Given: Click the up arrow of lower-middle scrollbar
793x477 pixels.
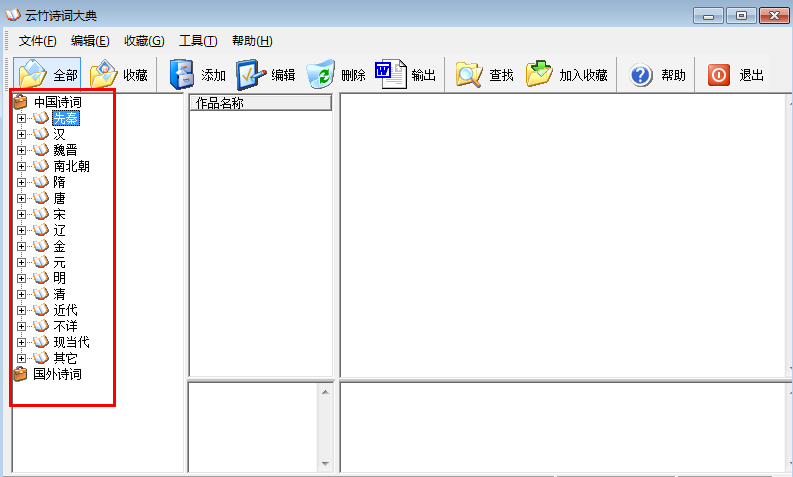Looking at the screenshot, I should tap(325, 392).
